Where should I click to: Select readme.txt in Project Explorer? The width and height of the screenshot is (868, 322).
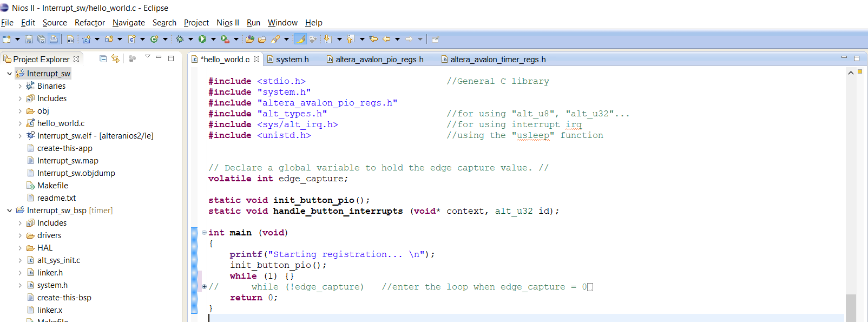56,198
